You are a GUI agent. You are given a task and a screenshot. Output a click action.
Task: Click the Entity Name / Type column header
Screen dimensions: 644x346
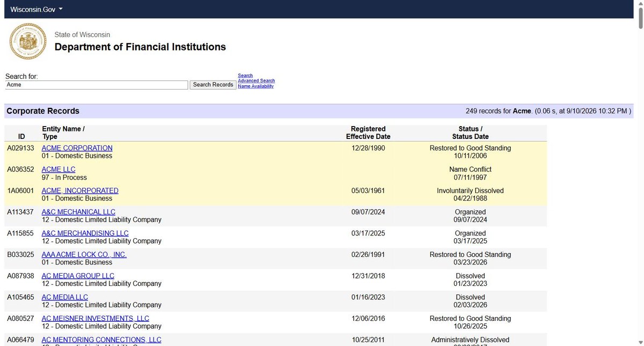[x=63, y=132]
